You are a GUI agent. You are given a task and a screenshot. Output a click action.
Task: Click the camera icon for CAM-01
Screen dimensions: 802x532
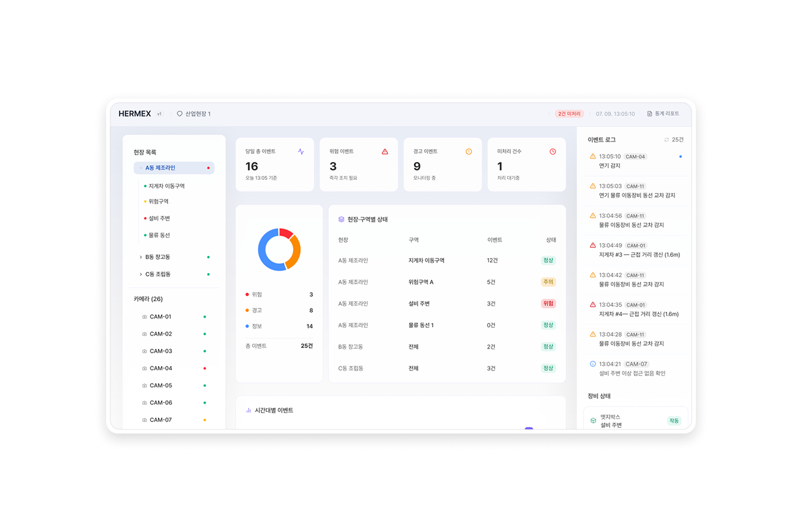pyautogui.click(x=144, y=317)
